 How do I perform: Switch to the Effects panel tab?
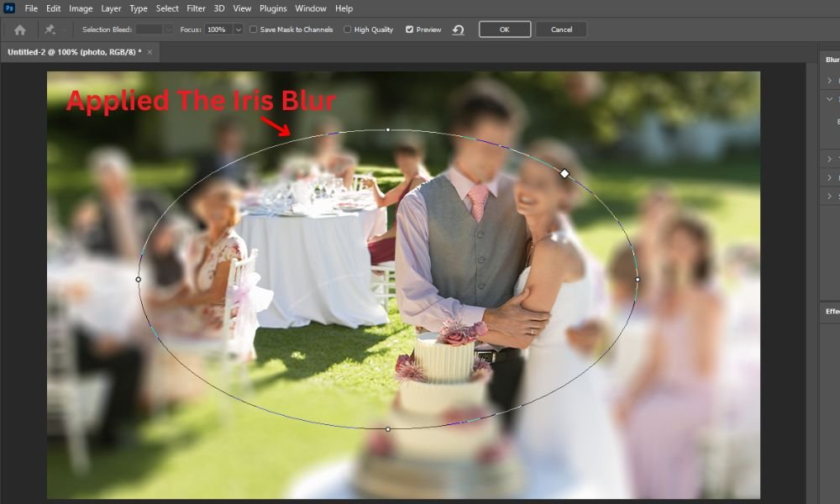[x=832, y=311]
